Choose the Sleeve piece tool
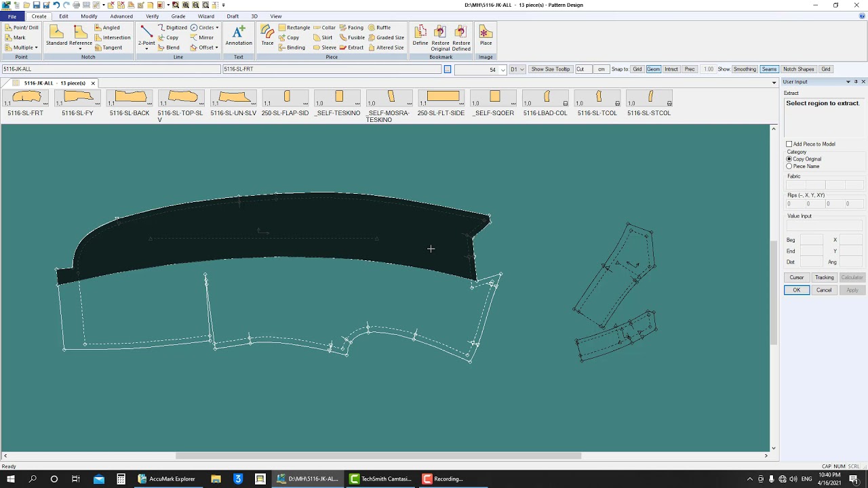Image resolution: width=868 pixels, height=488 pixels. 324,47
